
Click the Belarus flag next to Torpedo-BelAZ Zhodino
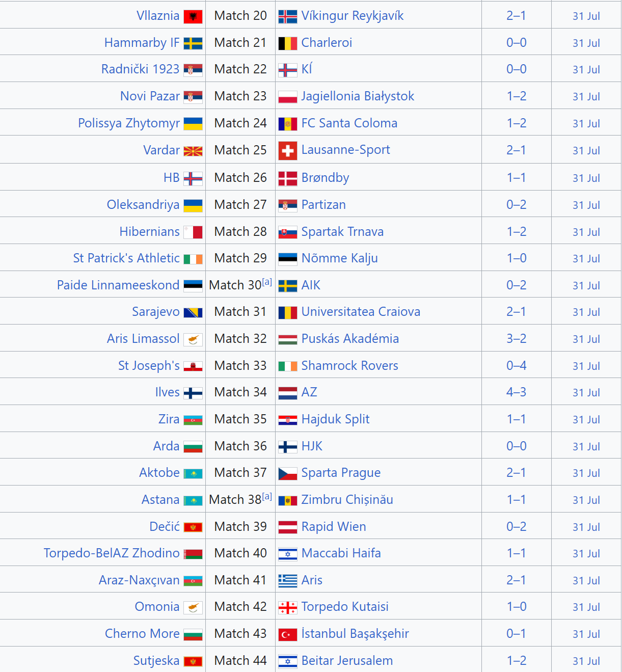click(x=193, y=554)
